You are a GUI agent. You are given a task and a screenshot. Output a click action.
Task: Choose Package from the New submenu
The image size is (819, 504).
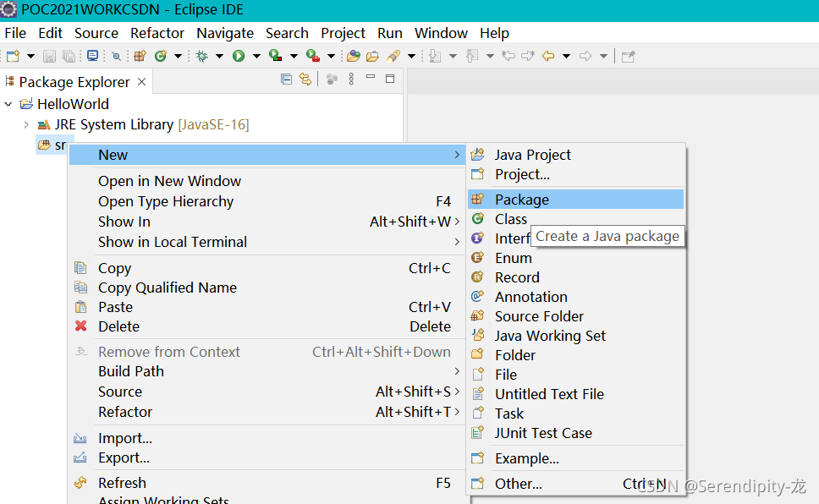575,200
